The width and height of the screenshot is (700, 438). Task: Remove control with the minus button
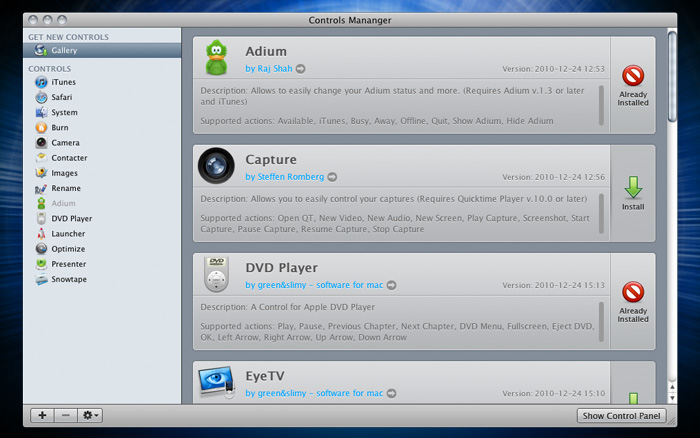click(x=66, y=415)
